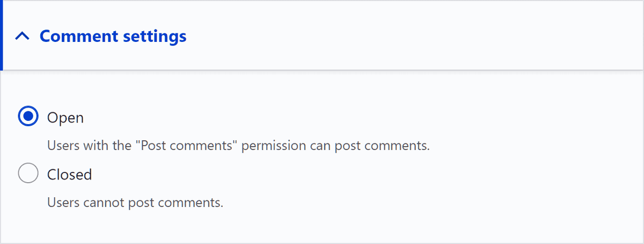Collapse the Comment settings chevron arrow
This screenshot has width=644, height=244.
click(22, 37)
